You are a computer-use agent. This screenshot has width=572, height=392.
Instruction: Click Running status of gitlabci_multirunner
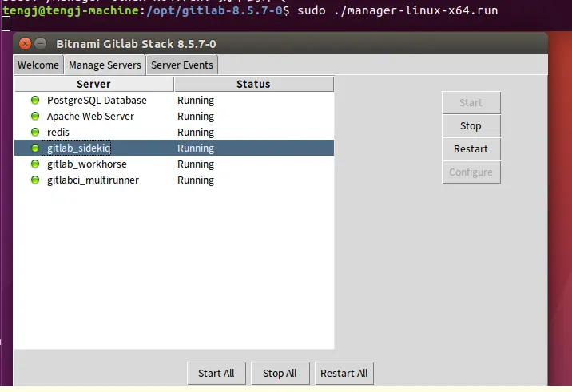196,180
